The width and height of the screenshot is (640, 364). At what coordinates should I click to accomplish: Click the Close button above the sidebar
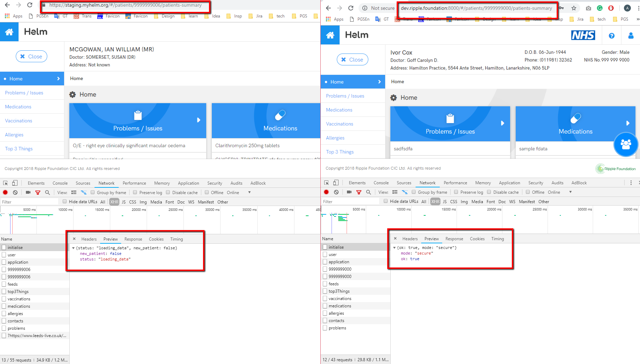coord(31,56)
